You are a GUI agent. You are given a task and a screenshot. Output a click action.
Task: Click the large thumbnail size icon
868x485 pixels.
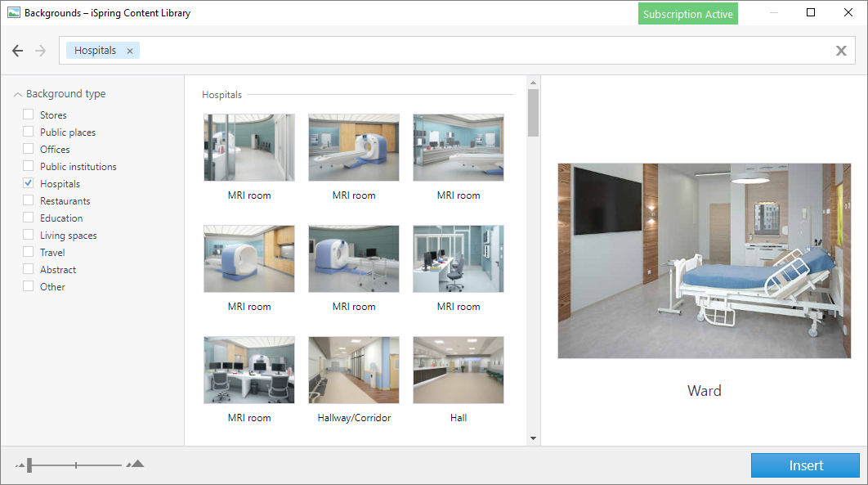pyautogui.click(x=136, y=465)
